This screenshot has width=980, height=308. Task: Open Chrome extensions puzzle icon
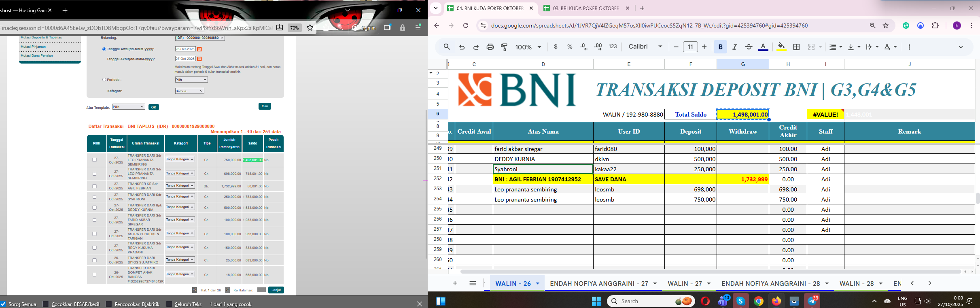tap(935, 25)
